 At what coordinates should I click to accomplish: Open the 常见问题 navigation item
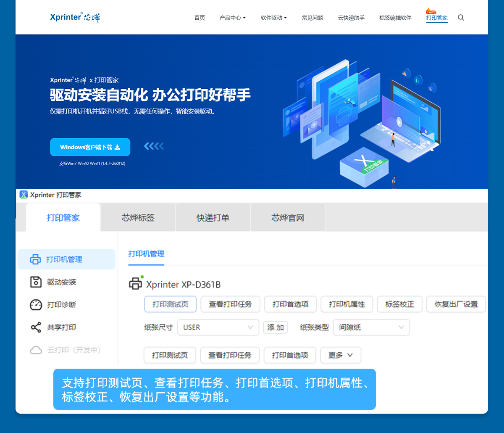point(312,18)
